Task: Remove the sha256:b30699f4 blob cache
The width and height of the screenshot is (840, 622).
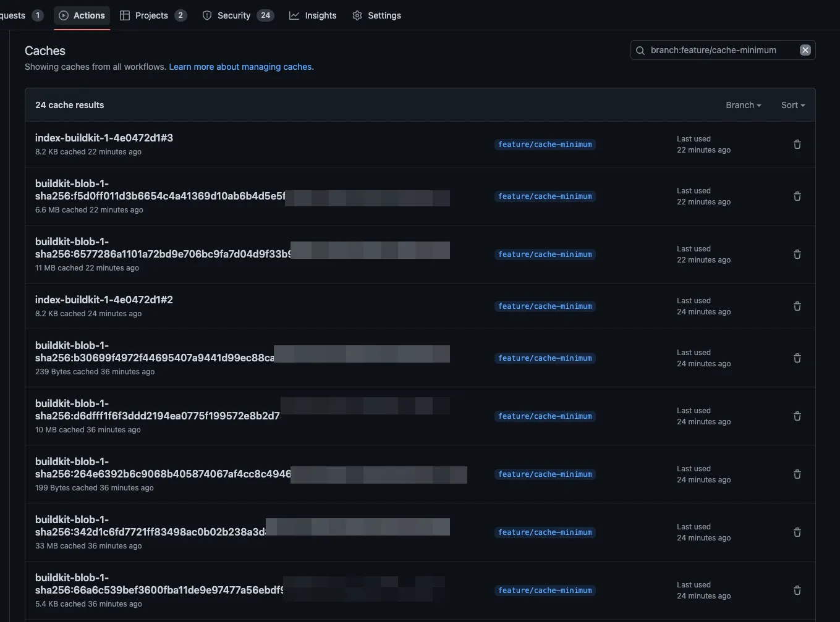Action: (797, 358)
